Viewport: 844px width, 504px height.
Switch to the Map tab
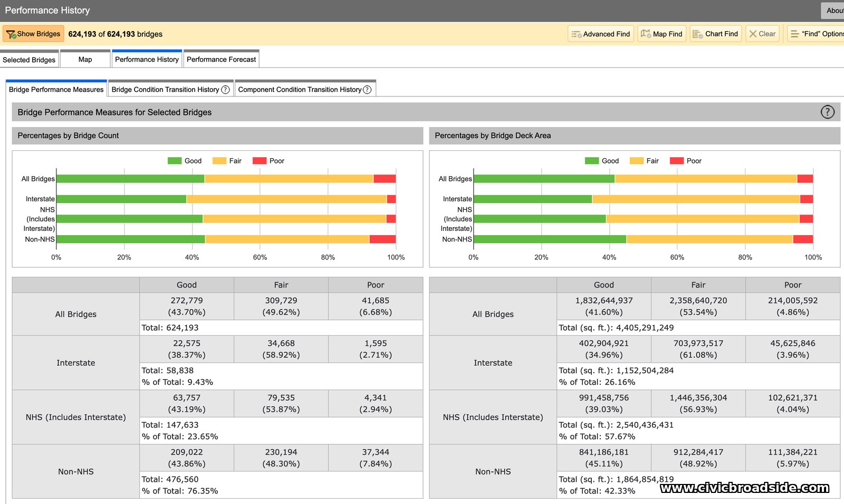[x=85, y=60]
